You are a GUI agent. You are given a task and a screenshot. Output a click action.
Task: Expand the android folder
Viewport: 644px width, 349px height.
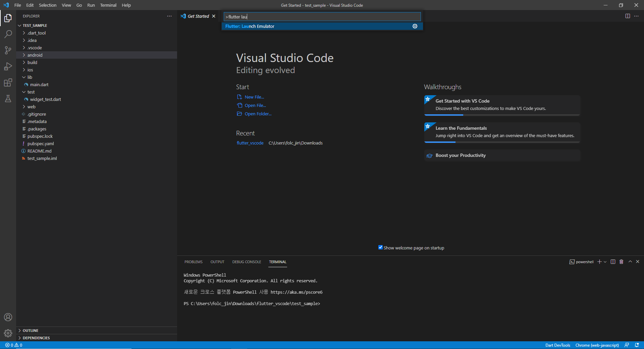(x=24, y=55)
